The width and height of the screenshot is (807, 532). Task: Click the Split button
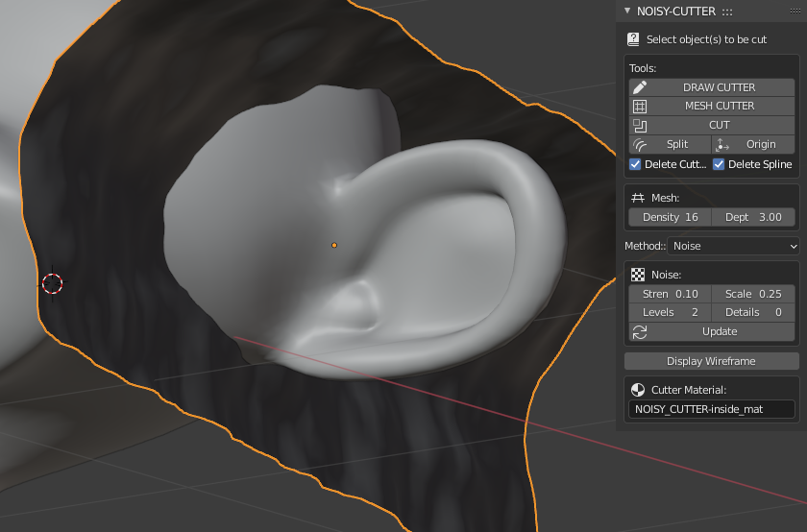(671, 145)
